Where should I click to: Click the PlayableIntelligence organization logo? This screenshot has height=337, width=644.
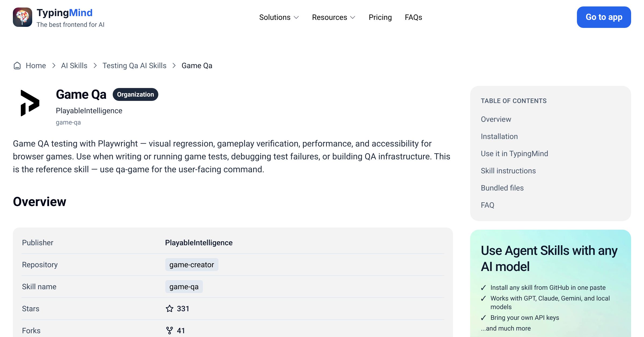(x=30, y=103)
